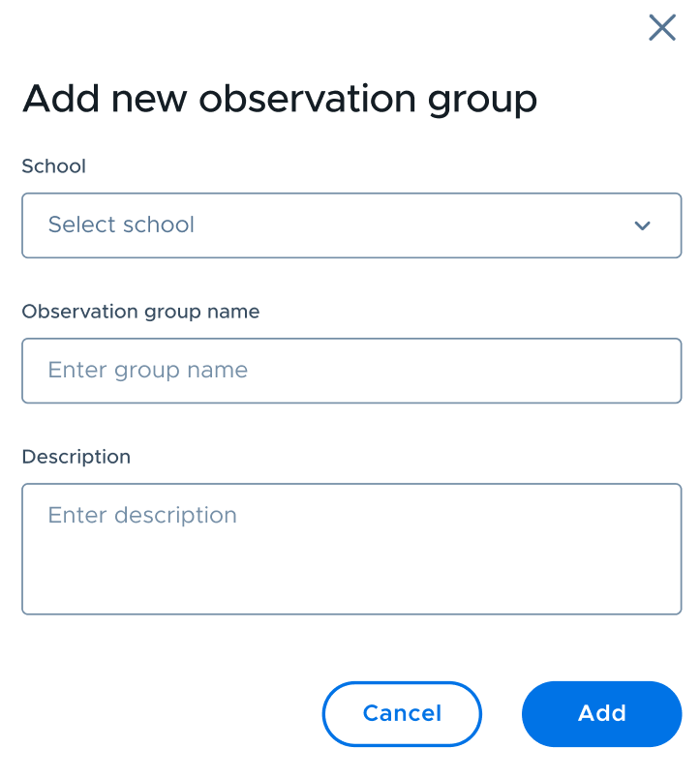Choose a school from the dropdown
This screenshot has width=700, height=778.
coord(350,225)
